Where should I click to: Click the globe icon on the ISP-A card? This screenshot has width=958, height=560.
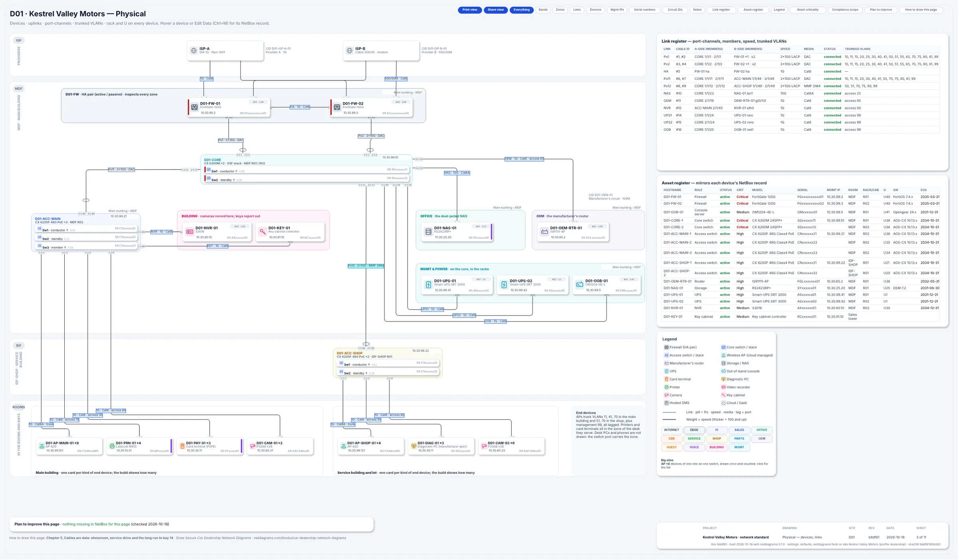[x=194, y=51]
